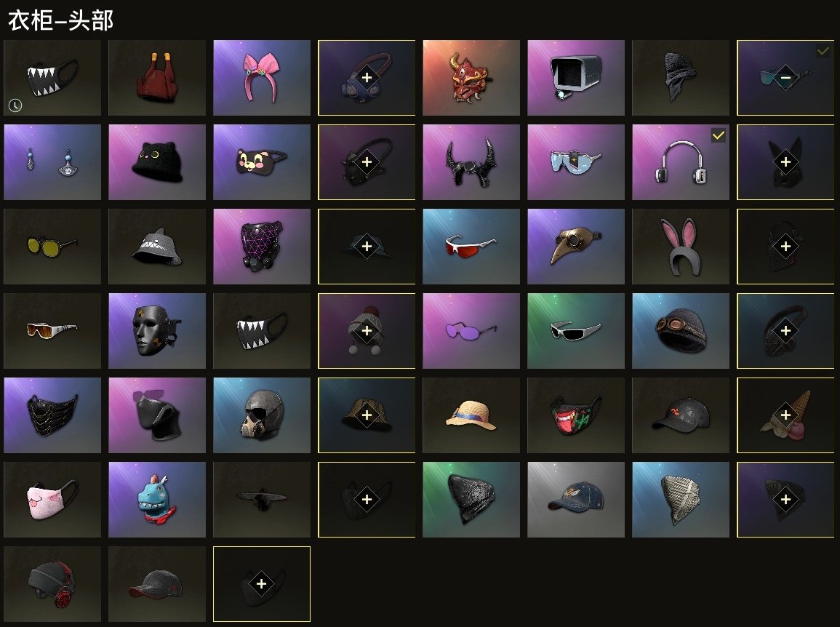
Task: Select the pink bunny ears headband
Action: pos(680,247)
